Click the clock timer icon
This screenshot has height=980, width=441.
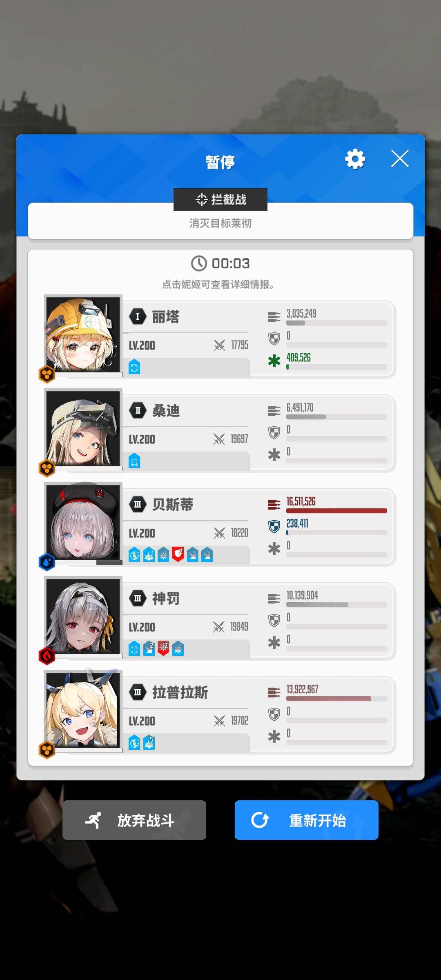(199, 263)
